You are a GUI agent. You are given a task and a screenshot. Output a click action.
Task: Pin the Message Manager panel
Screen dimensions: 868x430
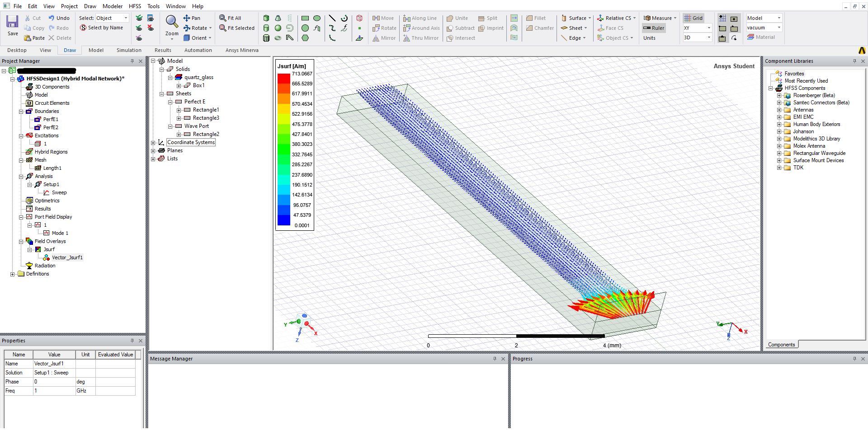495,359
